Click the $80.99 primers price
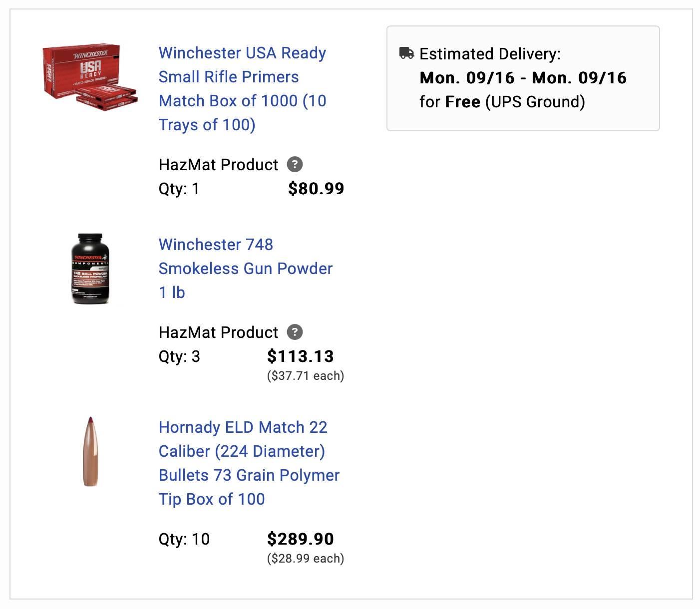This screenshot has height=609, width=700. (x=316, y=189)
